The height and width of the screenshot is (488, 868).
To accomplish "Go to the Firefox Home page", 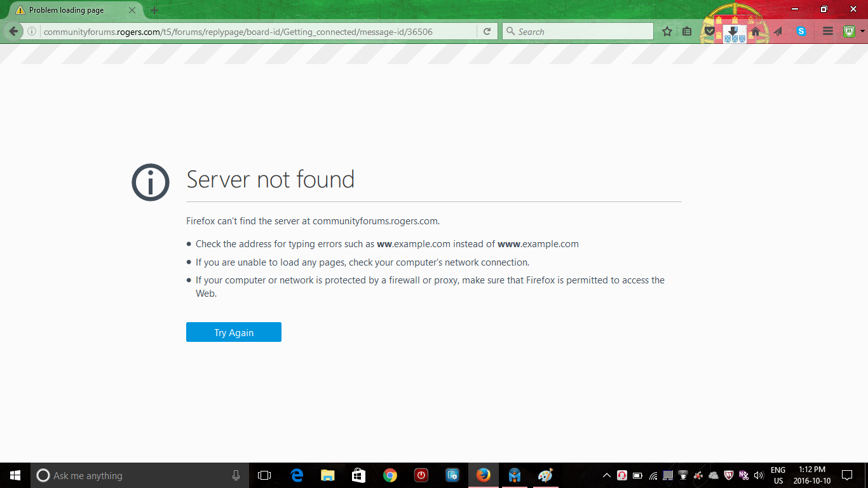I will pos(756,31).
